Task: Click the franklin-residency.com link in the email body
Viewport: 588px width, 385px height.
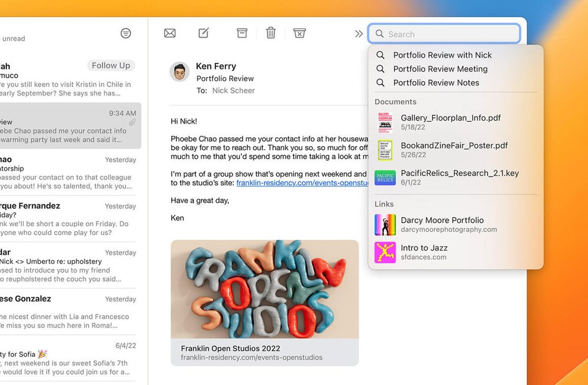Action: 302,183
